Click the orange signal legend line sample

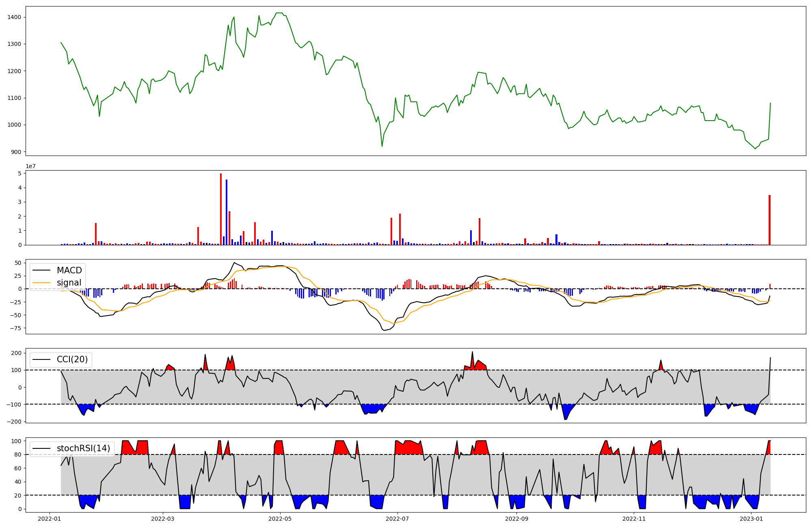pos(41,283)
